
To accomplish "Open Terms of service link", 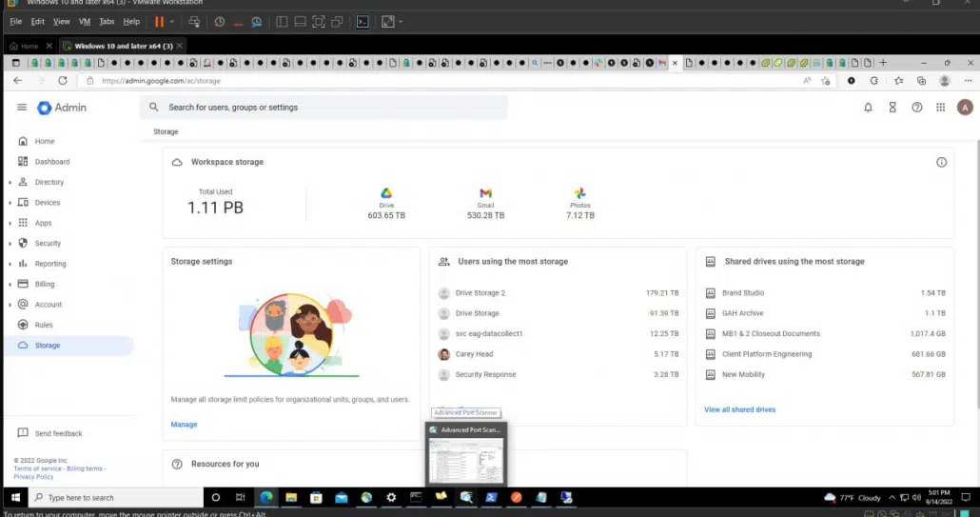I will coord(37,468).
